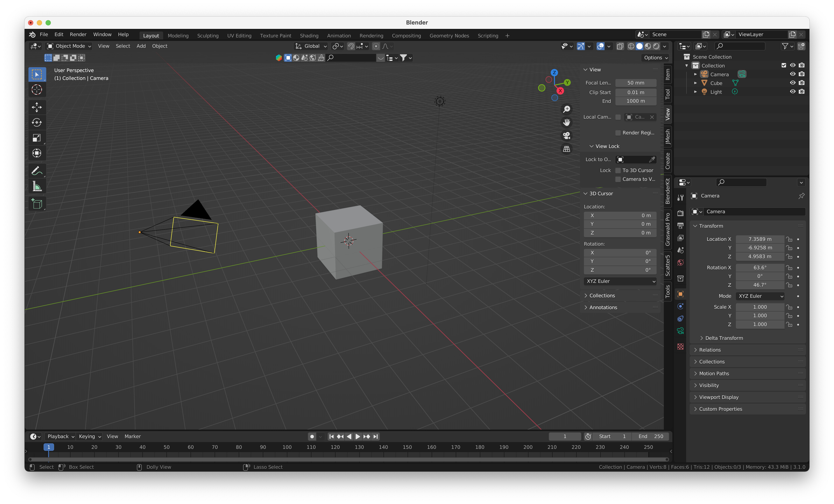Open Mode XYZ Euler dropdown in Transform
This screenshot has height=504, width=834.
[x=760, y=296]
